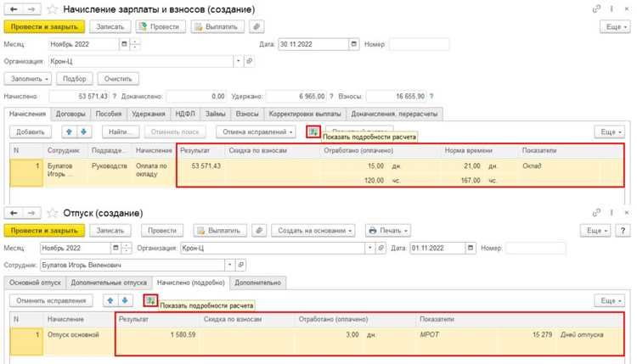Click the show calculation details icon in the vacation table toolbar
This screenshot has width=637, height=364.
(150, 300)
